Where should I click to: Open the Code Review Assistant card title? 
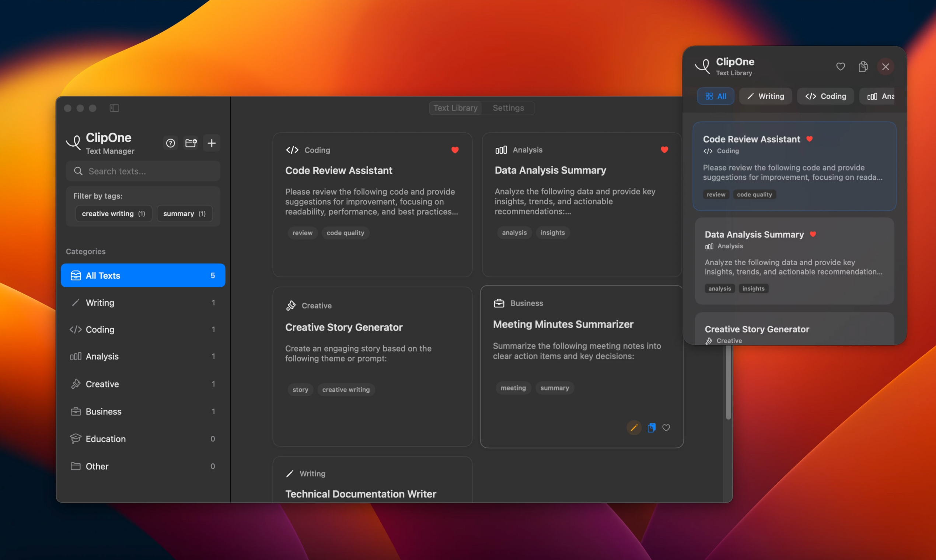tap(339, 171)
